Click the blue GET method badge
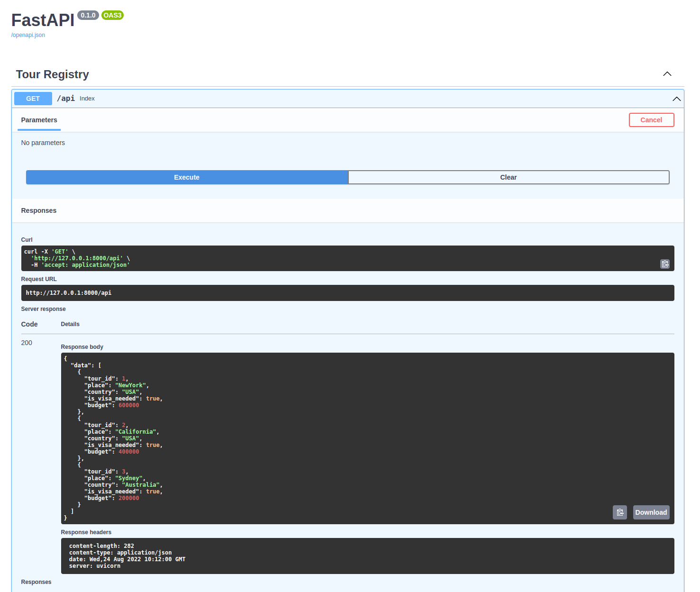700x592 pixels. click(x=33, y=99)
